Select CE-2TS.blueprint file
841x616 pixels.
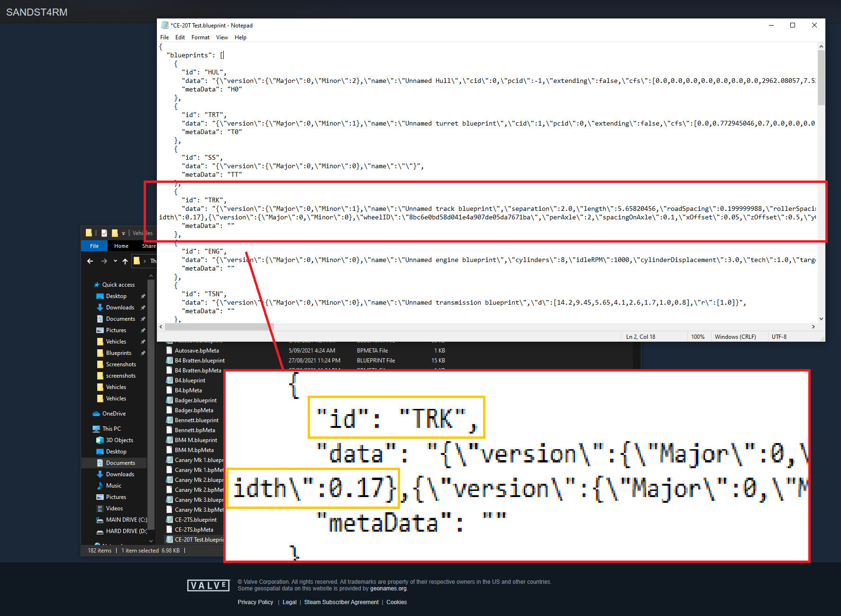[x=196, y=520]
